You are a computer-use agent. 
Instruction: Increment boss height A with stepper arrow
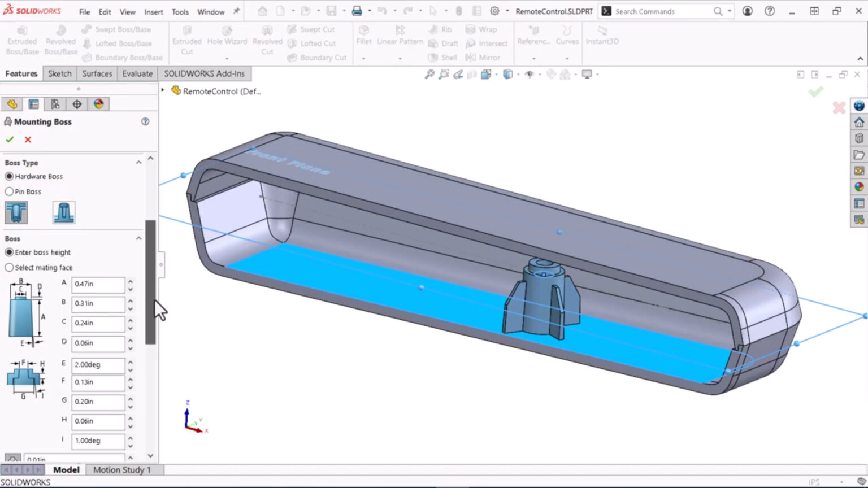(130, 281)
